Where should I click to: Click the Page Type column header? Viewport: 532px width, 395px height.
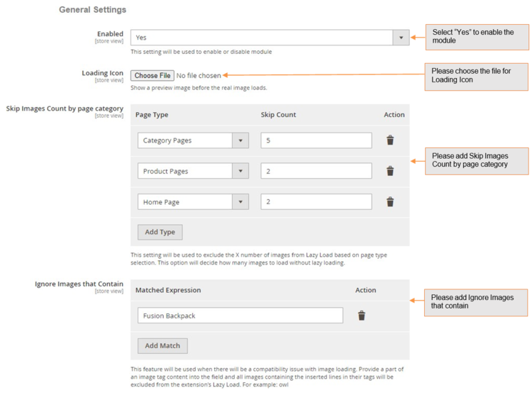(x=151, y=115)
